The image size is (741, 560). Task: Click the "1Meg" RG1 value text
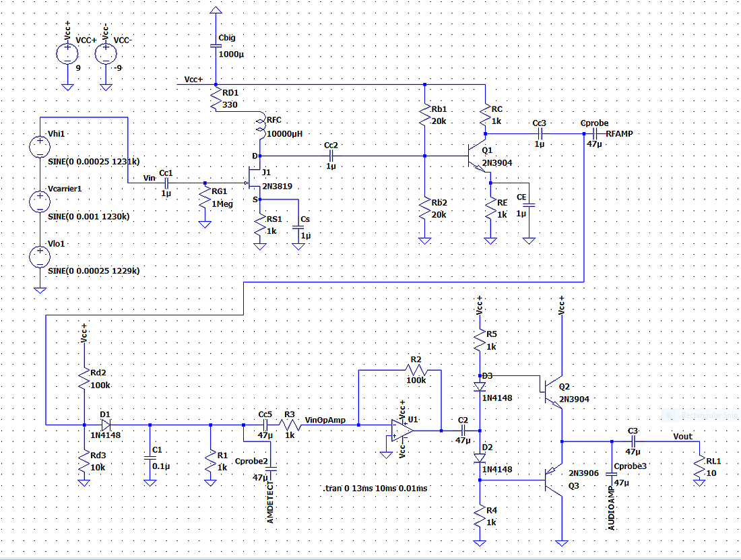coord(222,204)
